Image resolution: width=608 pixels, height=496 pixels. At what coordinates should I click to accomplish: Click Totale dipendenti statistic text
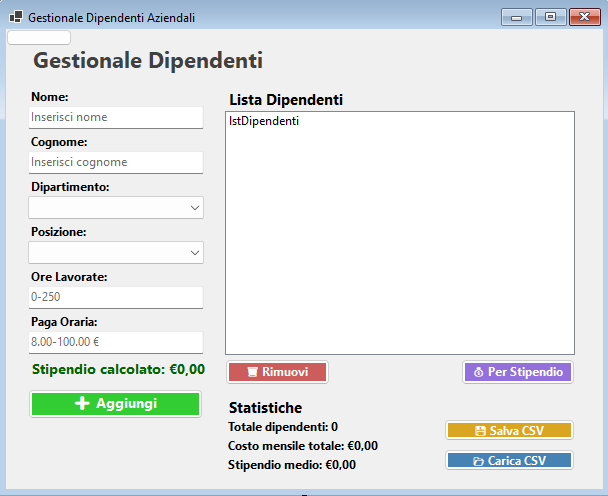pyautogui.click(x=283, y=427)
